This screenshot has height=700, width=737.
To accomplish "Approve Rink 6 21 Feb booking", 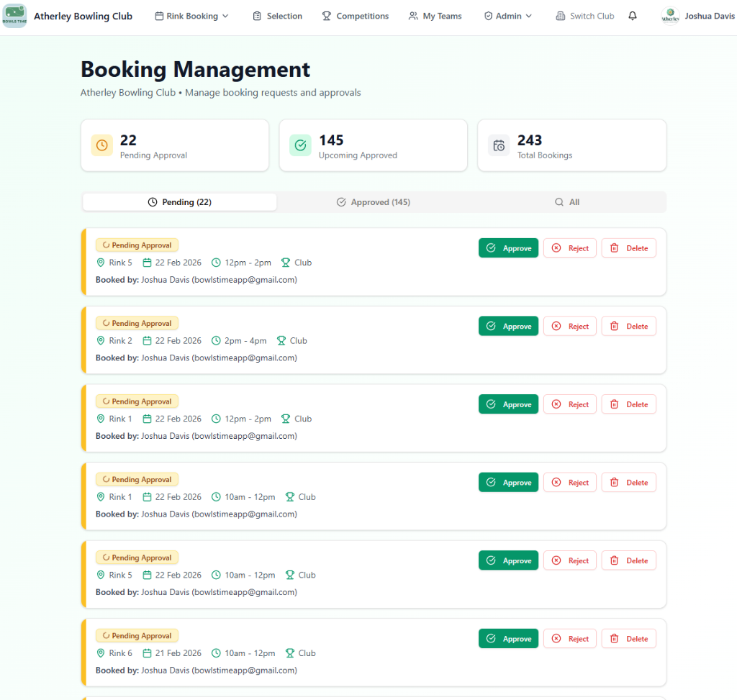I will click(509, 638).
